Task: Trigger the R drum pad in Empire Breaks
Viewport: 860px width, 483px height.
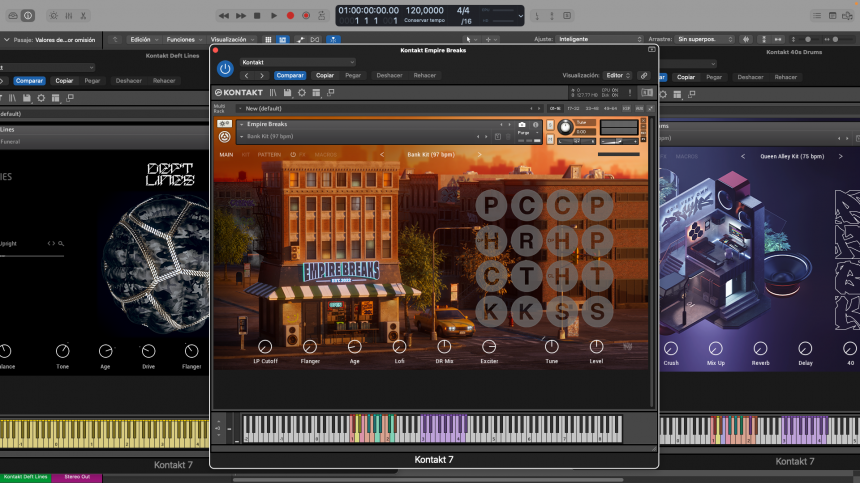Action: (527, 241)
